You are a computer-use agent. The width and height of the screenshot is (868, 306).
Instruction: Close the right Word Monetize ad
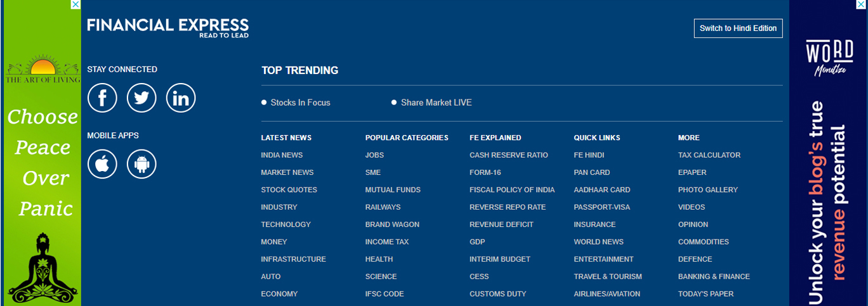(862, 4)
